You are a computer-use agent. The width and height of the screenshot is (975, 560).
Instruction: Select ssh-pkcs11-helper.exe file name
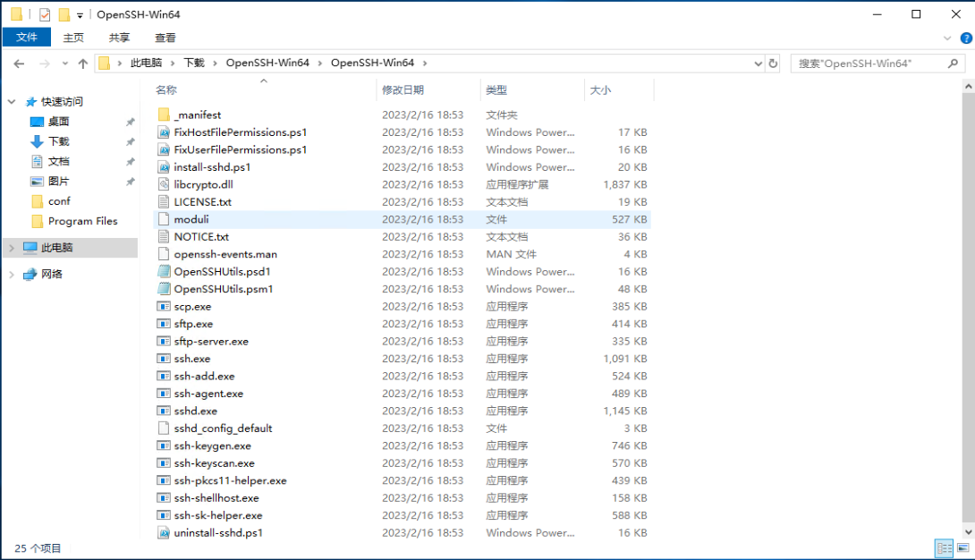tap(231, 480)
